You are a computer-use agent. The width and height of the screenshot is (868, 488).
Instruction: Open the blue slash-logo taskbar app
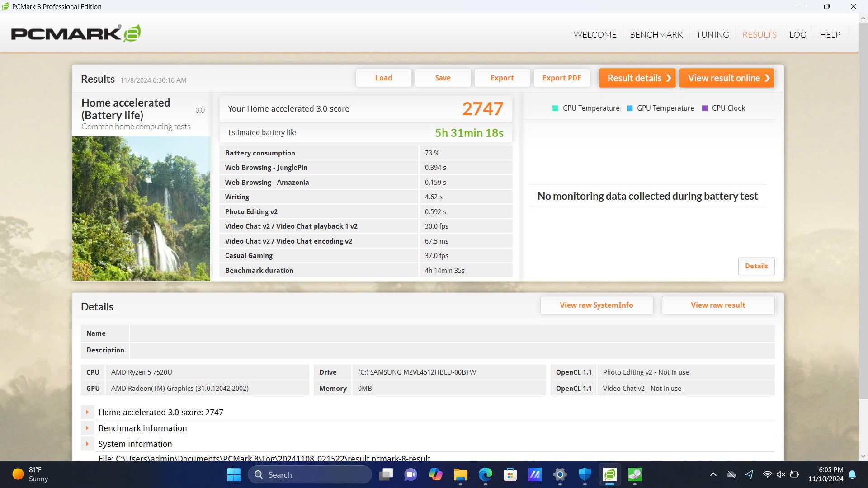coord(535,474)
